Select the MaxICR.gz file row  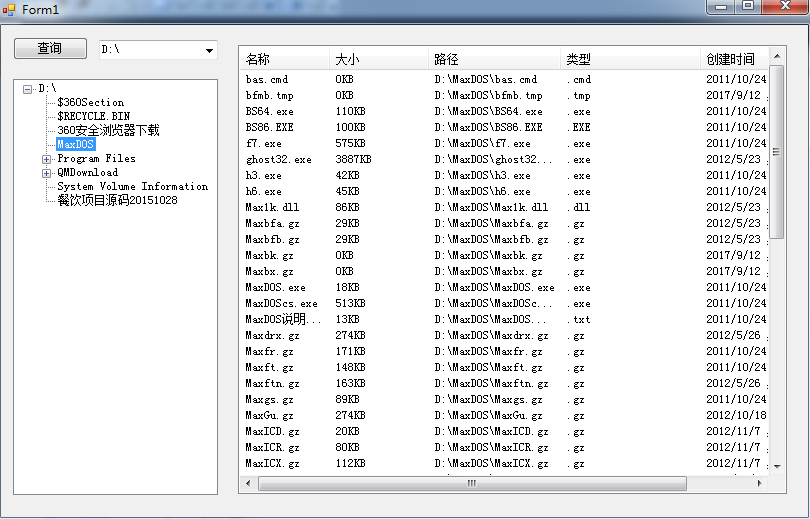(504, 448)
